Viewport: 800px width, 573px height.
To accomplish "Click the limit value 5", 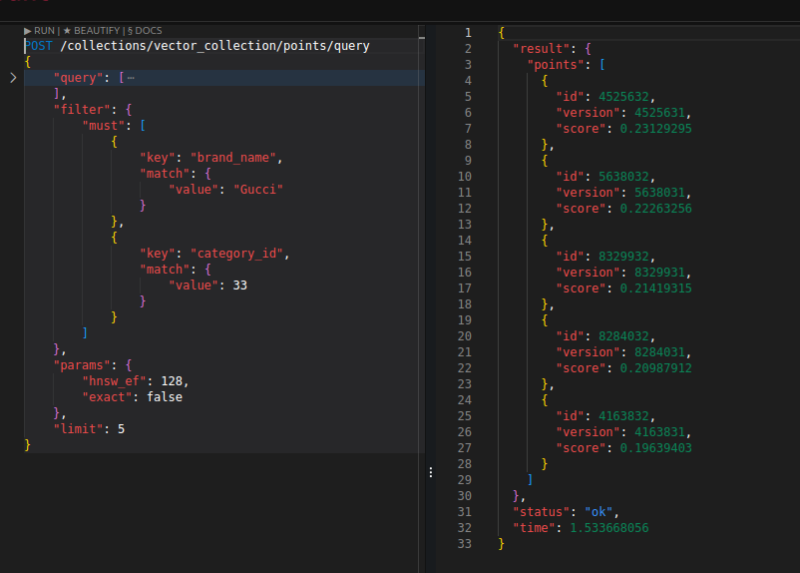I will point(121,428).
